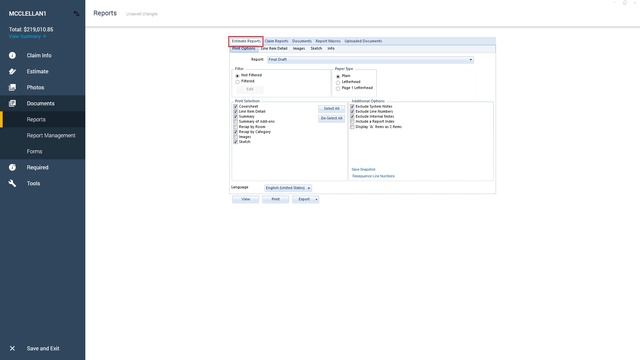
Task: Click Save and Exit label
Action: click(43, 349)
